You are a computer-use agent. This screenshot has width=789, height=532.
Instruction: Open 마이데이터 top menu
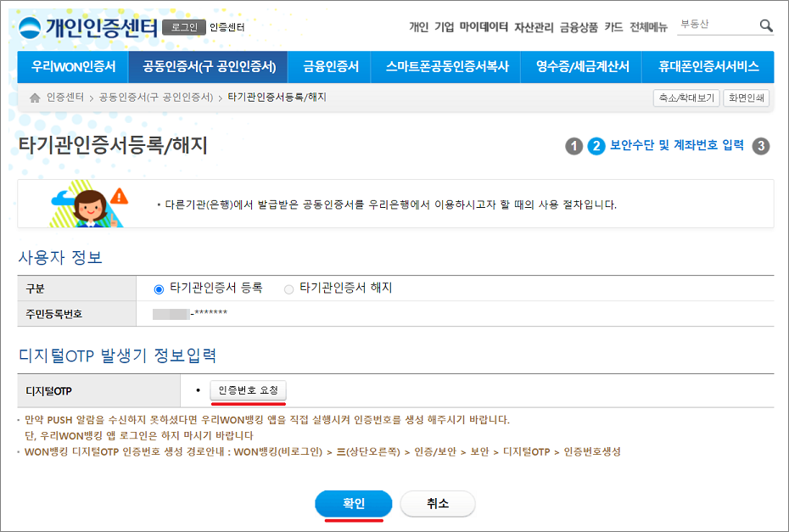pyautogui.click(x=484, y=27)
